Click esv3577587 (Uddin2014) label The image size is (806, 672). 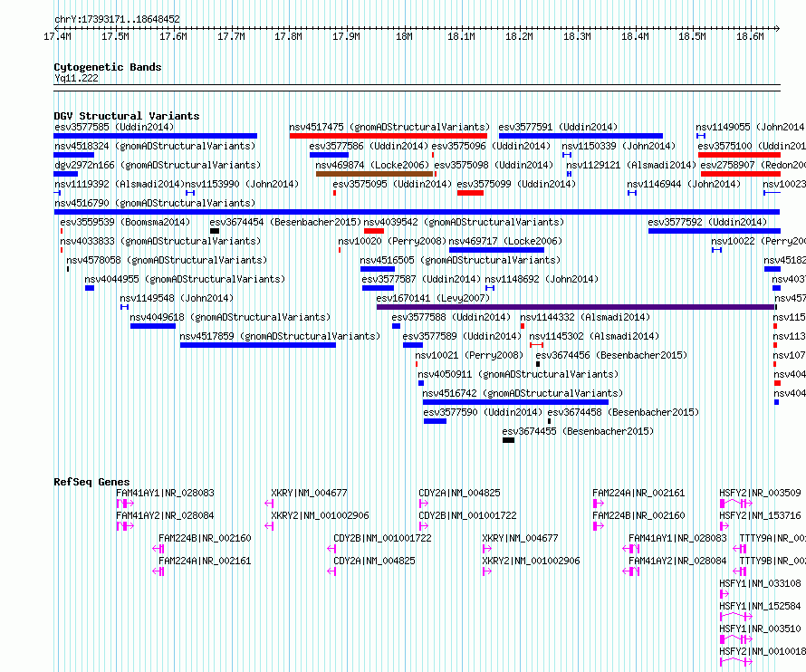point(421,279)
